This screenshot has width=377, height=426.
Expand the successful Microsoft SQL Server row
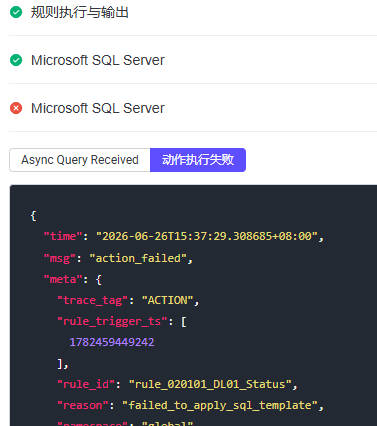click(x=193, y=60)
